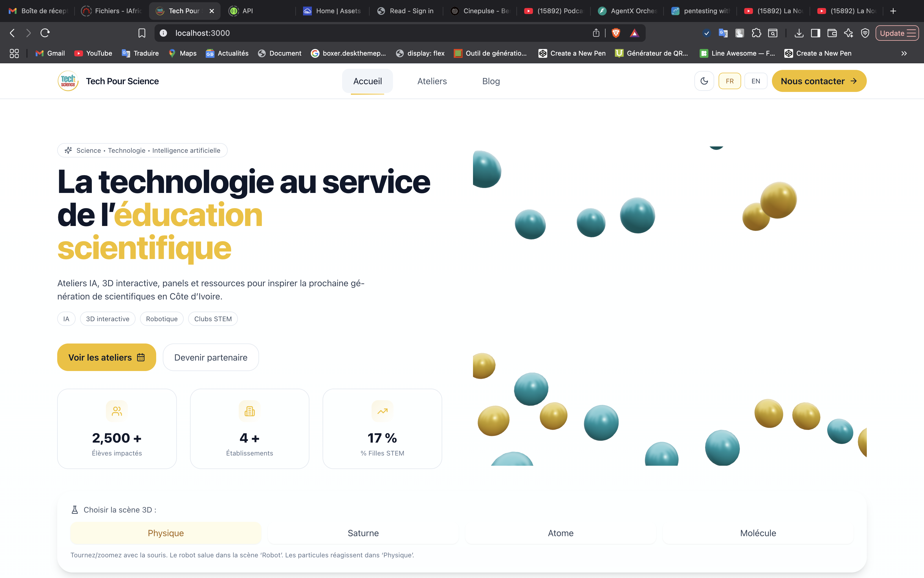The width and height of the screenshot is (924, 578).
Task: Click the Élèves impactés people icon
Action: point(117,411)
